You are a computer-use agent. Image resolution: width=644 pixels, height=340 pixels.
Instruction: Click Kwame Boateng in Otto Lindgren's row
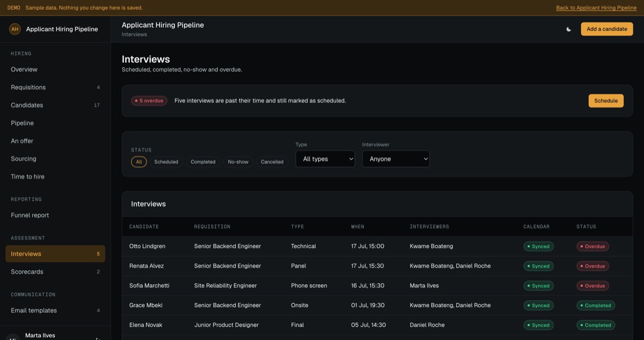(431, 246)
